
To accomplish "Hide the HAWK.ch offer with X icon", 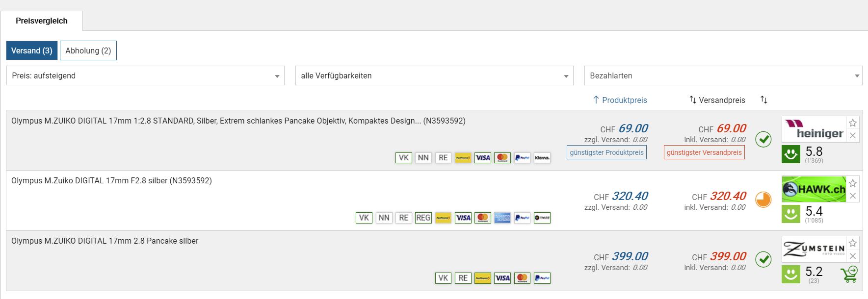I will (x=853, y=196).
